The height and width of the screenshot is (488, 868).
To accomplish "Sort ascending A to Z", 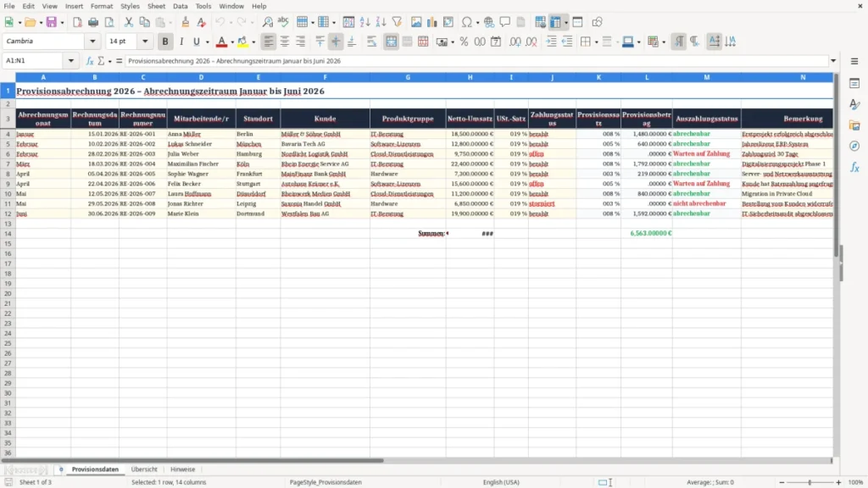I will (x=364, y=22).
